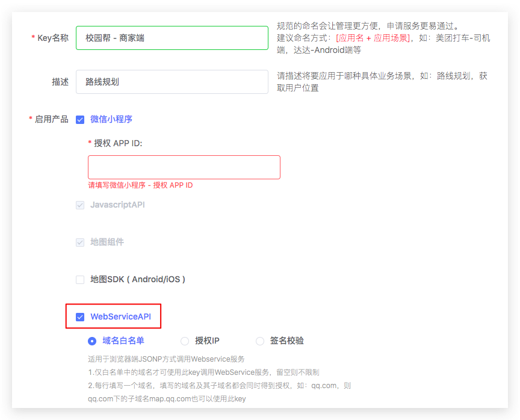Click the JavascriptAPI label text
520x420 pixels.
coord(117,205)
